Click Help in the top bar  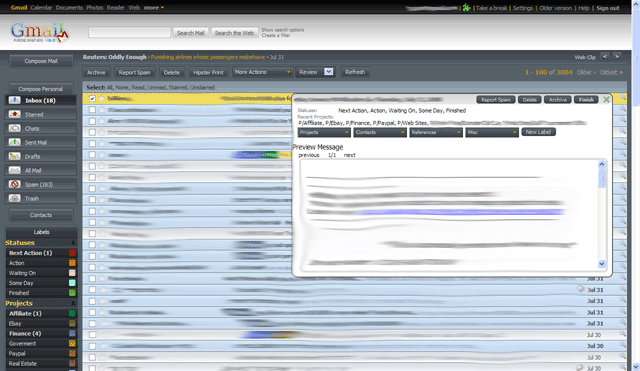[584, 8]
